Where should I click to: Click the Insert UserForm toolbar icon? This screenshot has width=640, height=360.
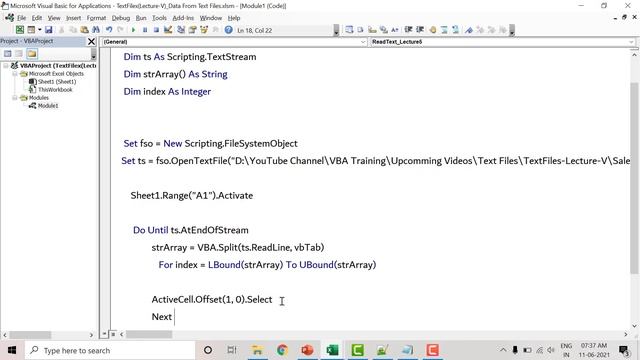pyautogui.click(x=31, y=30)
